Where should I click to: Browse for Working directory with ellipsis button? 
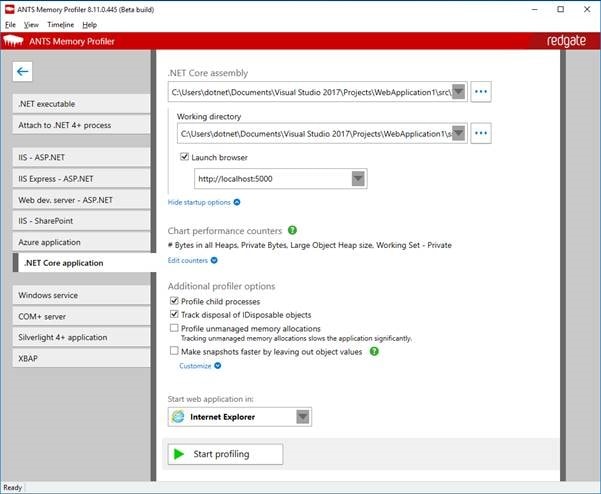(x=481, y=133)
